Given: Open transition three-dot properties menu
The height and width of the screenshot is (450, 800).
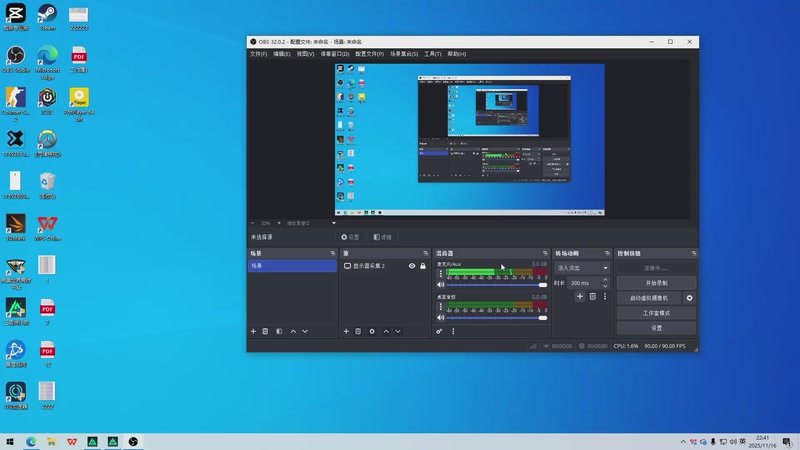Looking at the screenshot, I should [x=605, y=296].
